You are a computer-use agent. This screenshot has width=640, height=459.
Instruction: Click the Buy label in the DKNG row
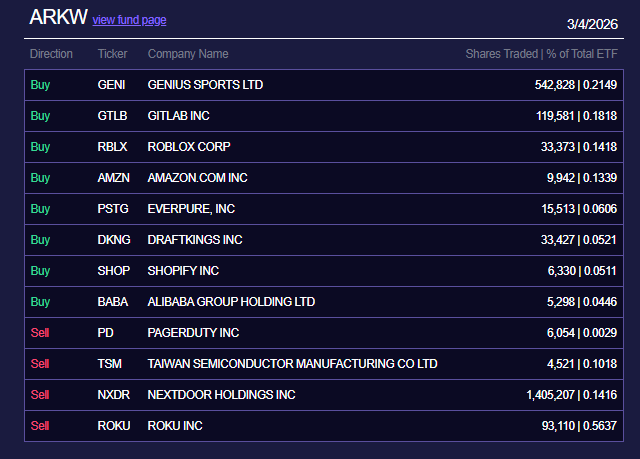click(x=40, y=240)
